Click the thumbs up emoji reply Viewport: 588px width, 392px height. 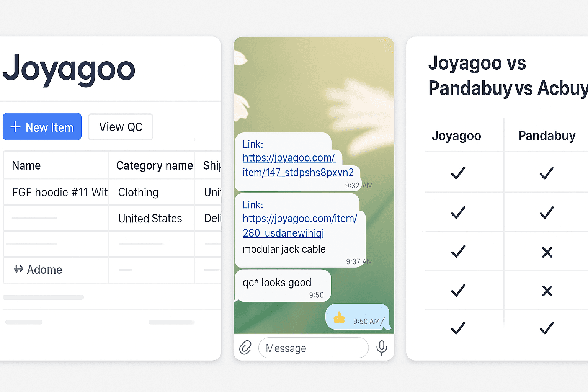pyautogui.click(x=339, y=318)
